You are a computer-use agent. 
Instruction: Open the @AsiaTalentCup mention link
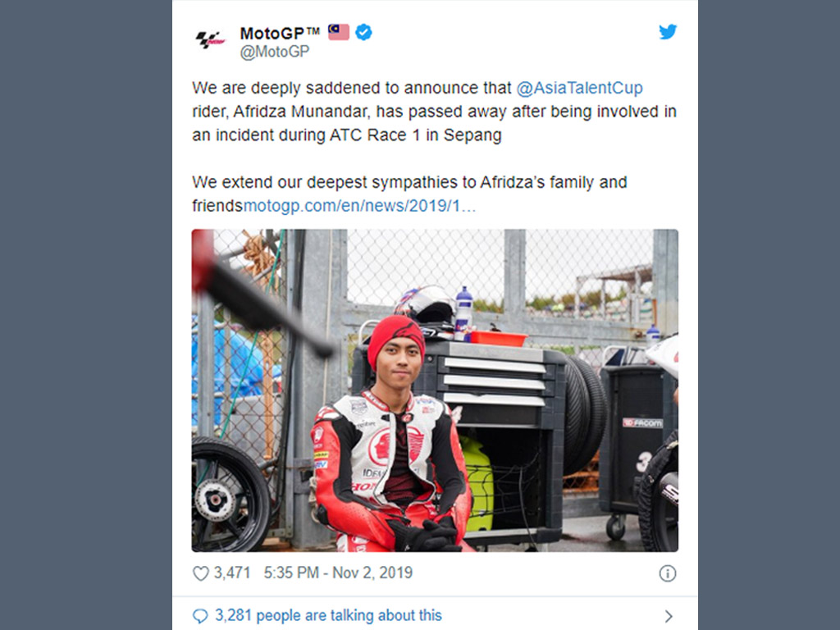point(579,88)
